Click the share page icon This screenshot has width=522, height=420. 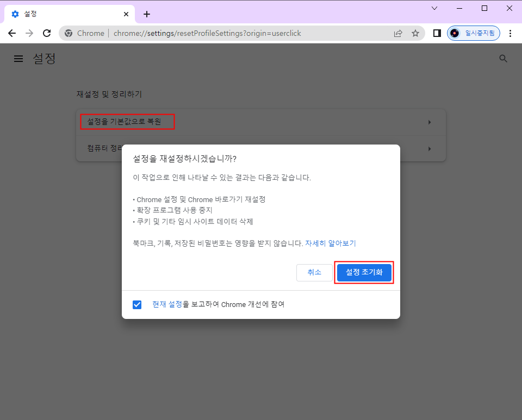(x=398, y=33)
